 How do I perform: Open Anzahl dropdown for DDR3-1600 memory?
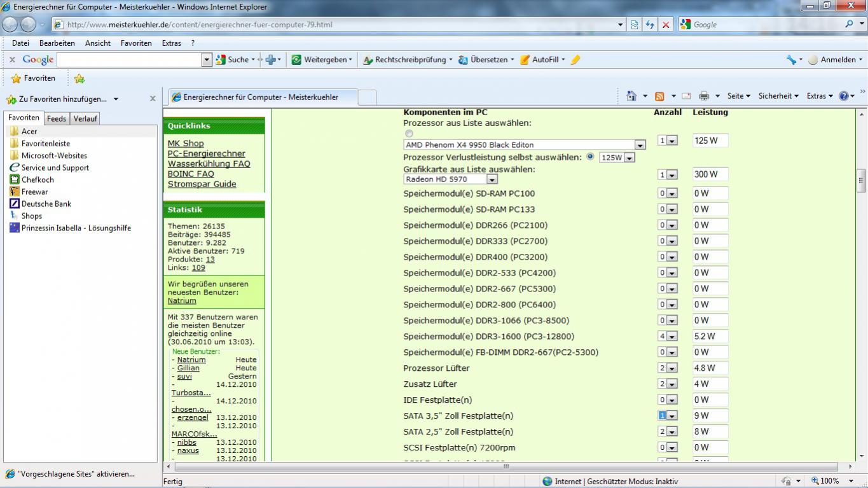click(x=667, y=336)
